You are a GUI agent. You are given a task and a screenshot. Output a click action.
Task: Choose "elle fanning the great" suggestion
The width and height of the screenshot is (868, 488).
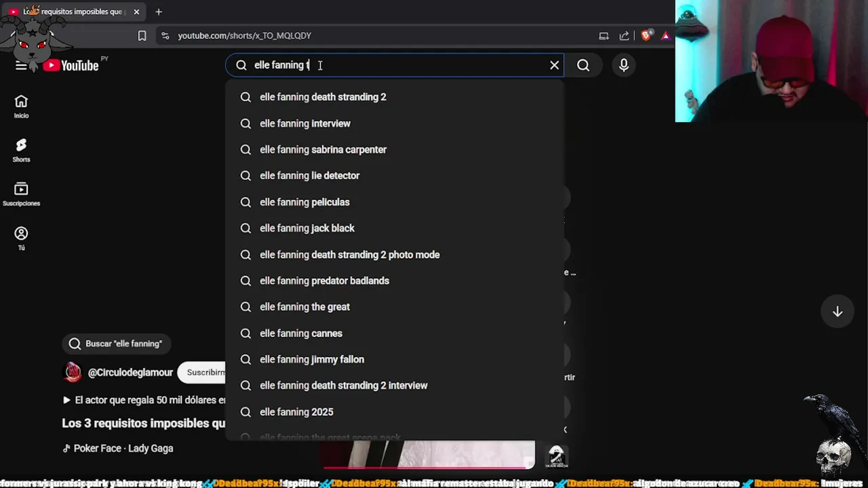[395, 307]
